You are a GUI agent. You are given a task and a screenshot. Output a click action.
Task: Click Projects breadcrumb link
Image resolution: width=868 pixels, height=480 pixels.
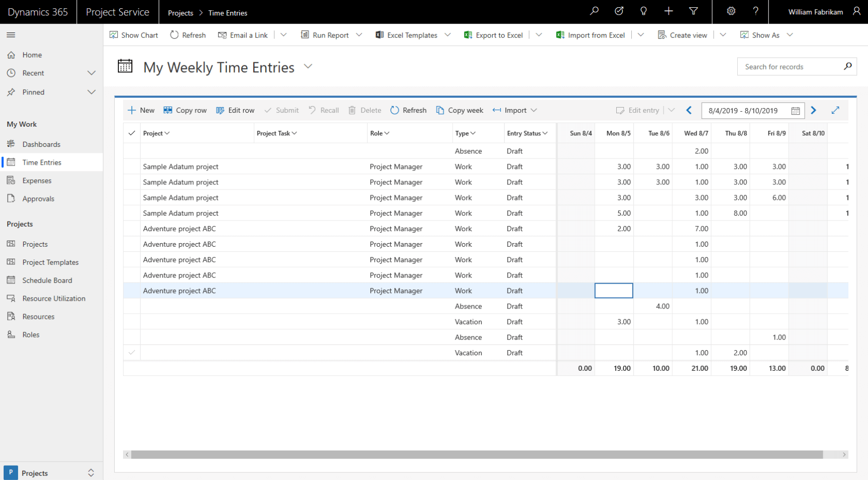[x=181, y=13]
